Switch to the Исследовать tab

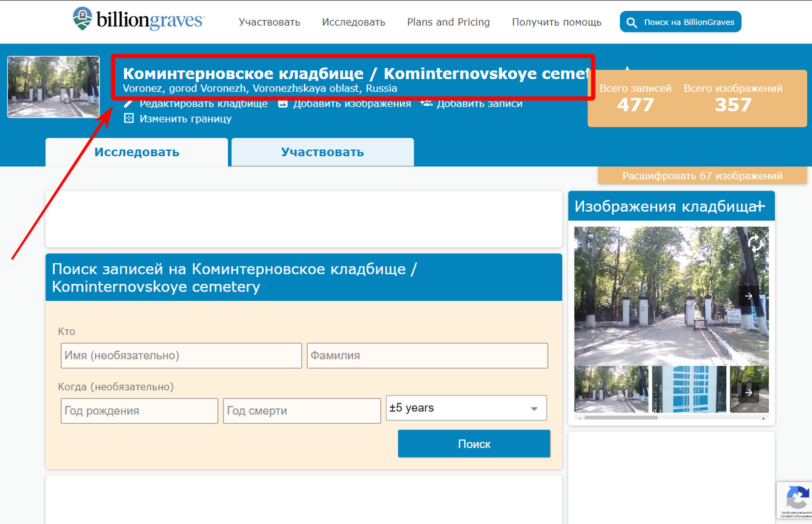coord(137,152)
